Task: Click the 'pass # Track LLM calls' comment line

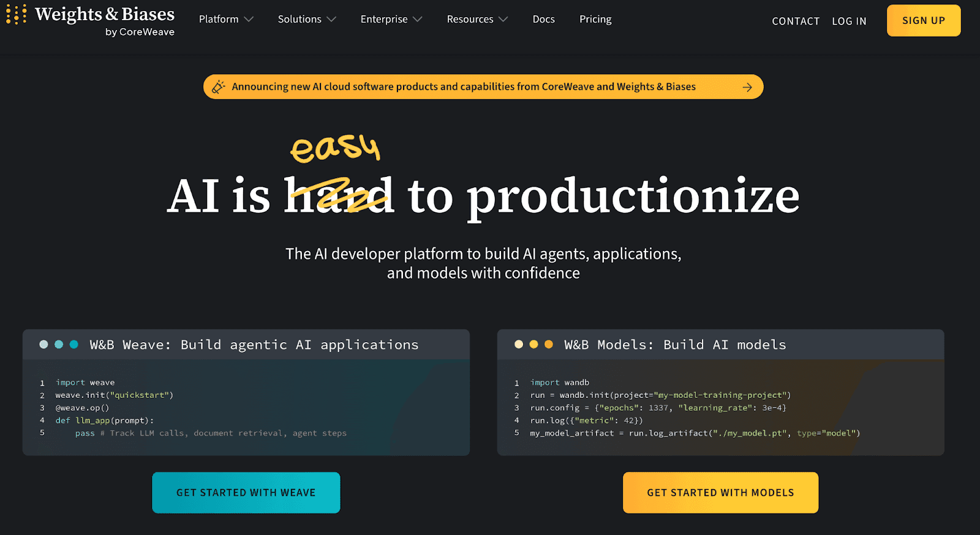Action: point(211,433)
